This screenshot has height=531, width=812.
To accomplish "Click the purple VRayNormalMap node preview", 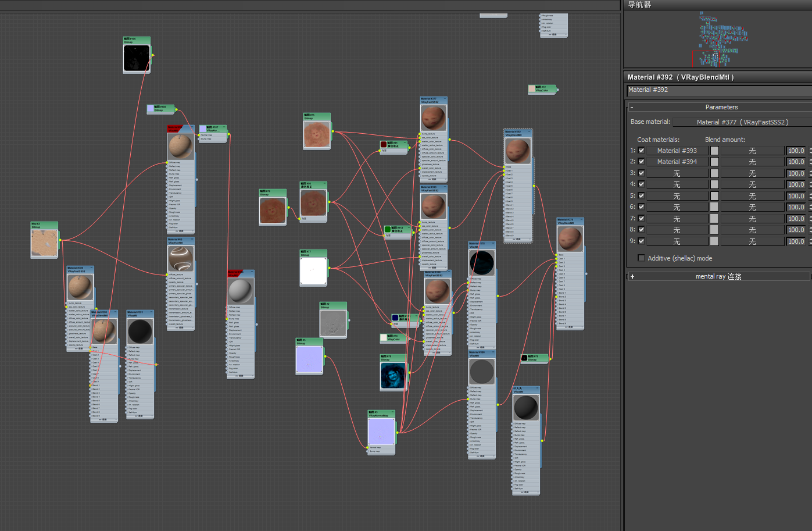I will [381, 432].
